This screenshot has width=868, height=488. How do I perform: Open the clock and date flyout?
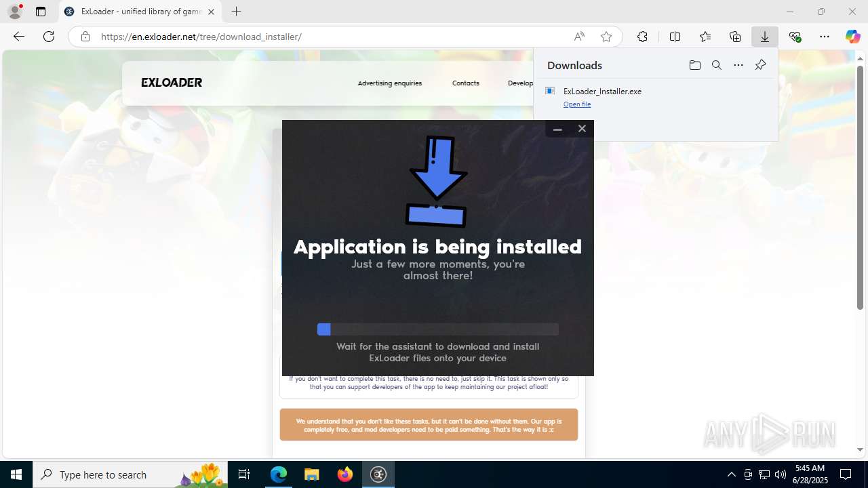pyautogui.click(x=811, y=474)
